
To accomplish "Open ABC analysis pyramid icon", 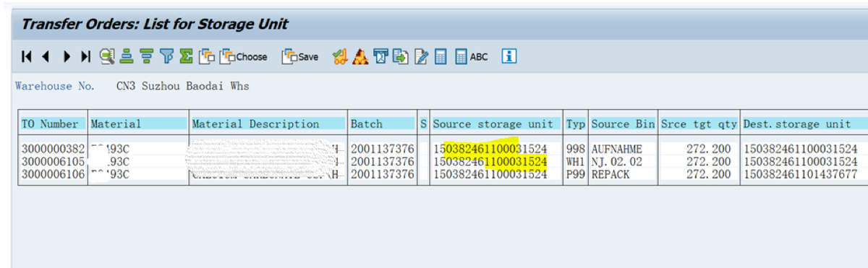I will [x=360, y=56].
